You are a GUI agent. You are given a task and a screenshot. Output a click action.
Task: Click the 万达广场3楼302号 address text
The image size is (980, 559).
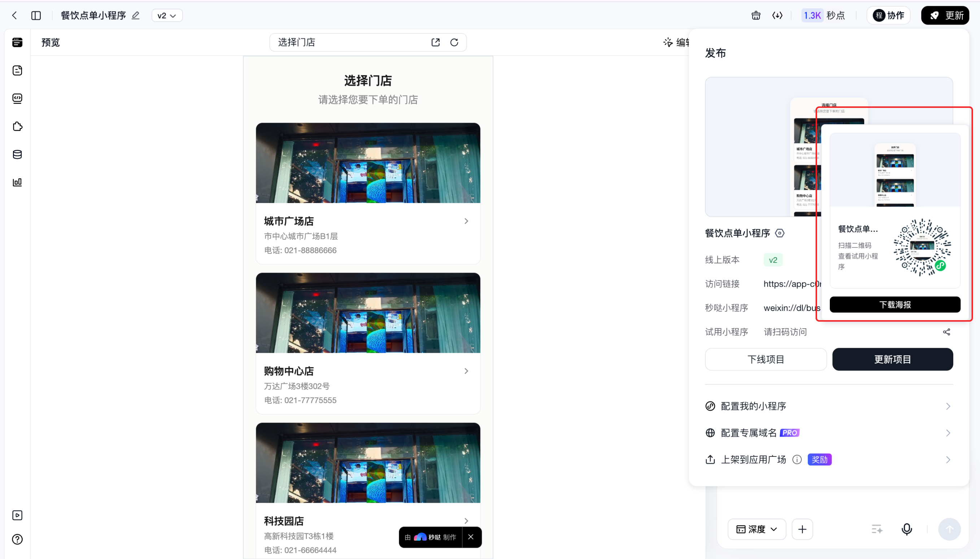(x=297, y=386)
